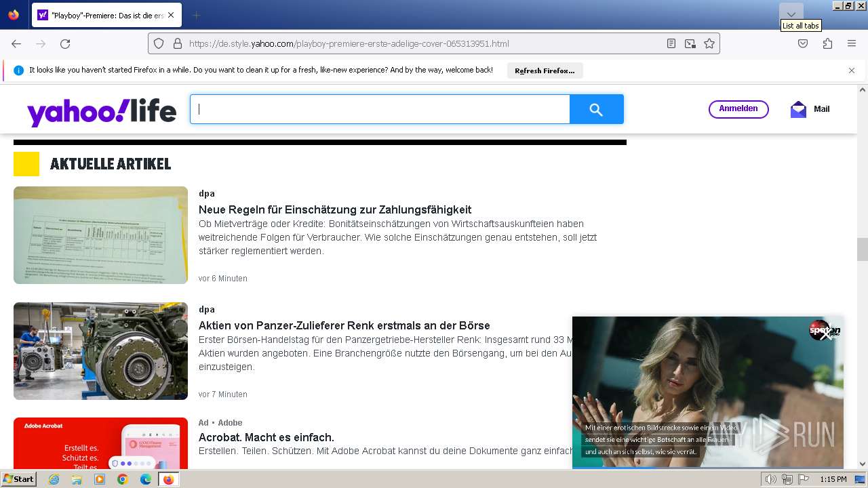Open the tracking protection shield icon

click(159, 43)
